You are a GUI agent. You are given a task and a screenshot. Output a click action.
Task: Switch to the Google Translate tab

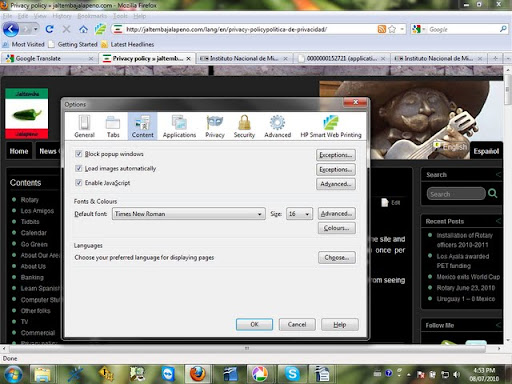[x=49, y=58]
